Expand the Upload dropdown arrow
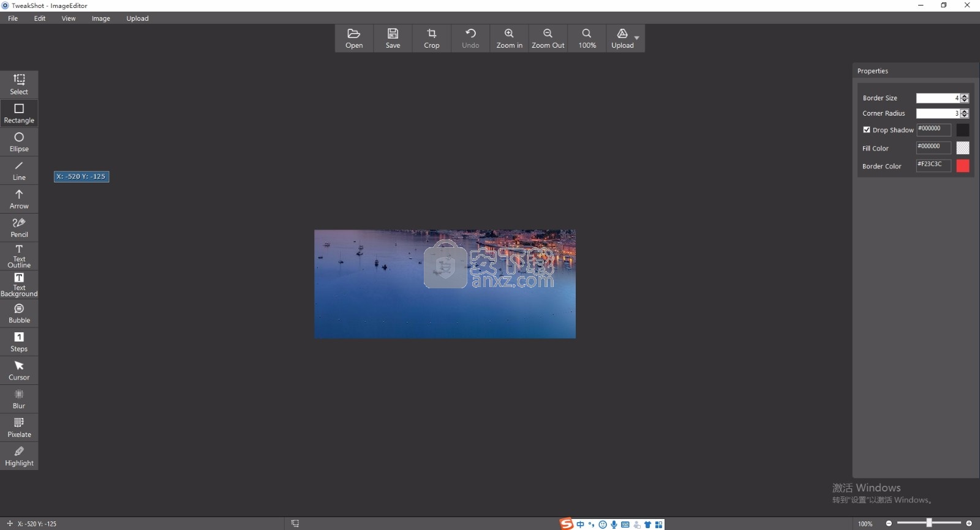 click(x=637, y=38)
